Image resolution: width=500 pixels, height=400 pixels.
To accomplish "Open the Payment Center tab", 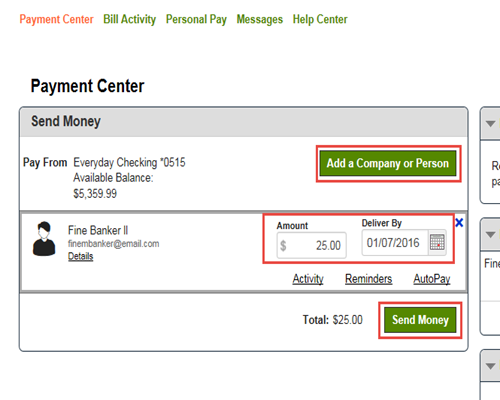I will 56,19.
